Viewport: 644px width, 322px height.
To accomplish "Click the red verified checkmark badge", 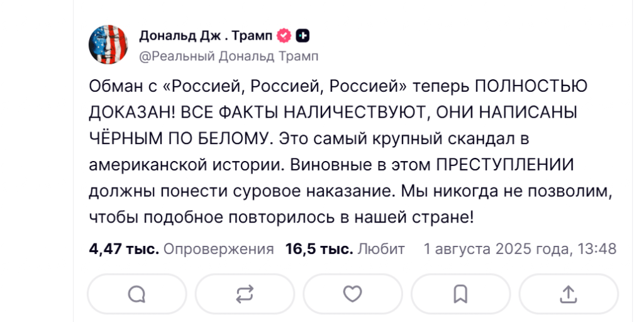I will click(284, 36).
